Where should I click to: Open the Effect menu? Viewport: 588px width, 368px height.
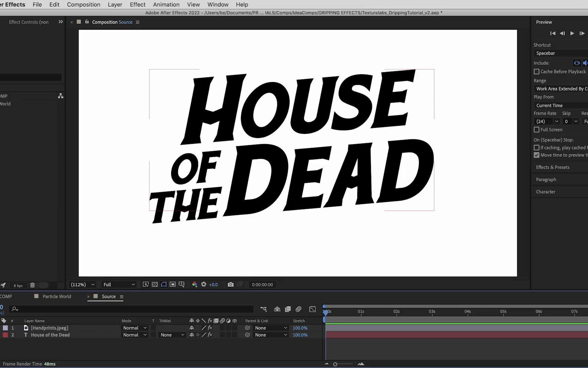click(137, 4)
